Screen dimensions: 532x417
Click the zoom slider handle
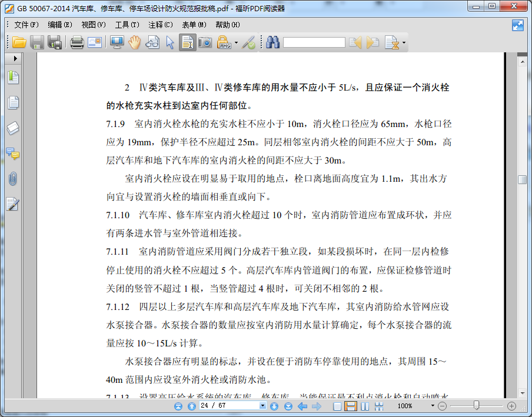tap(476, 405)
